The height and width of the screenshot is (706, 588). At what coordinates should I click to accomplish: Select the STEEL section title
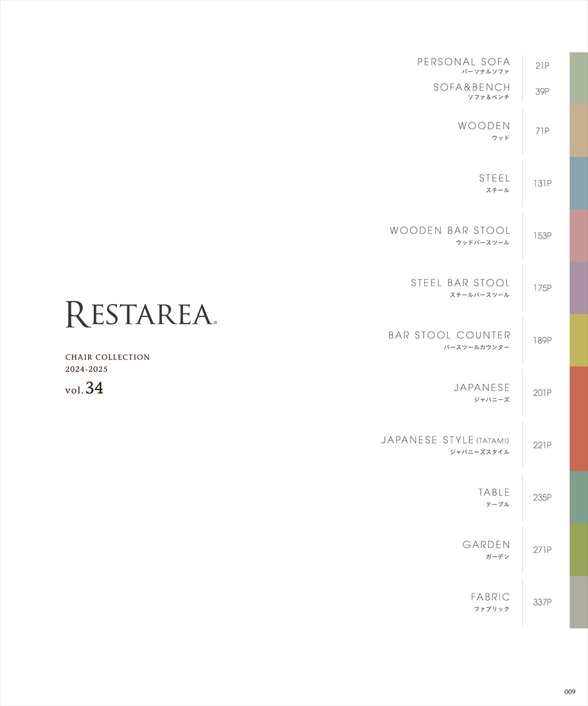[494, 178]
